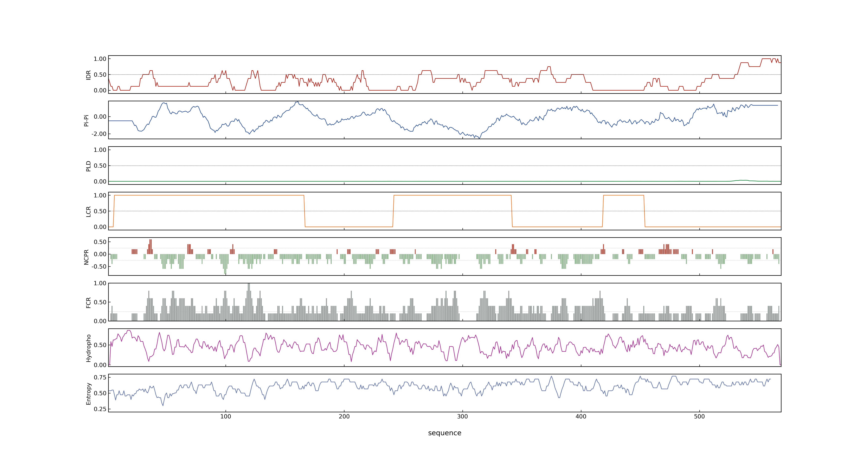Screen dimensions: 868x463
Task: Click the FCR y-axis label
Action: tap(89, 302)
